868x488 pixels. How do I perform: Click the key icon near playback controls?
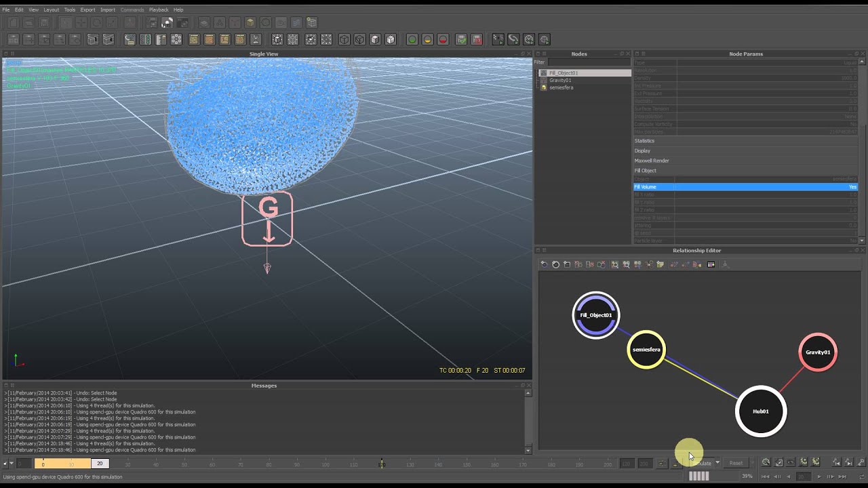(861, 462)
